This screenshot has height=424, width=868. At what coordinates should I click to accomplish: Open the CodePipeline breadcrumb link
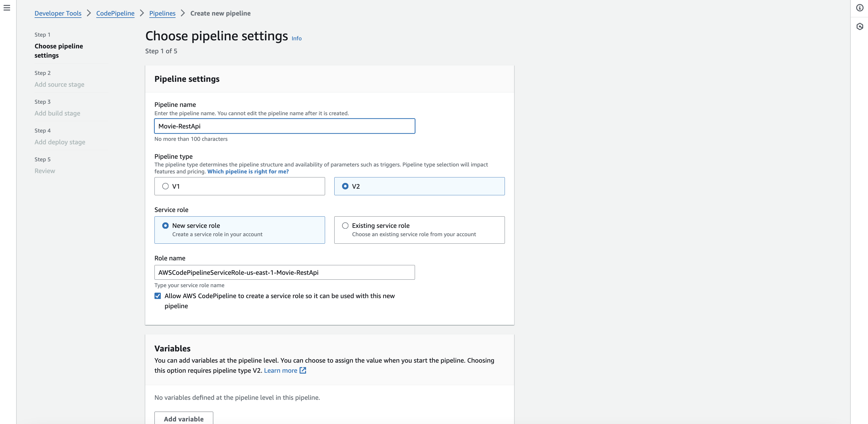[x=115, y=13]
